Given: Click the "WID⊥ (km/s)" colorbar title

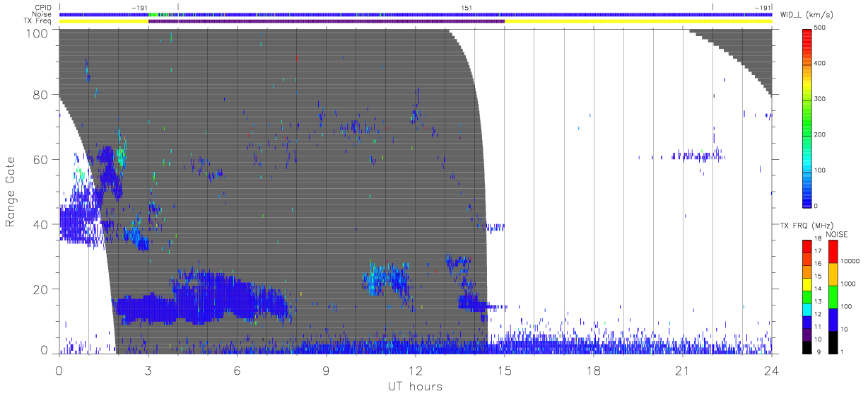Looking at the screenshot, I should point(807,14).
